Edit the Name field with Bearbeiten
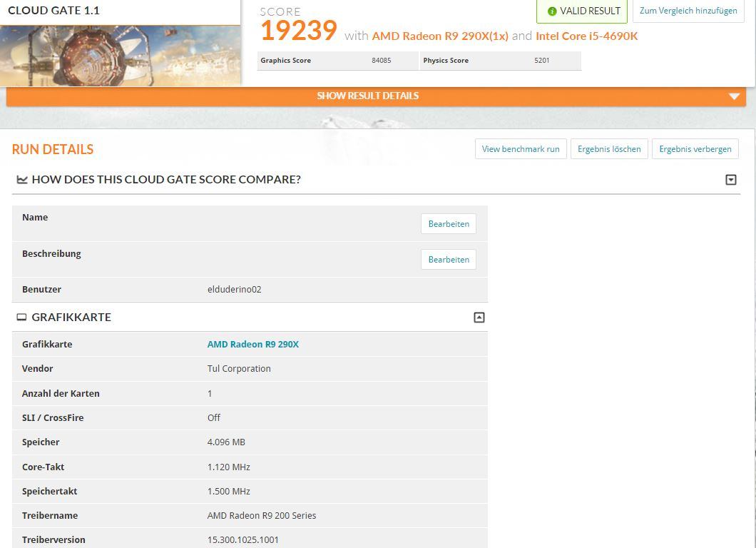This screenshot has width=756, height=548. (x=449, y=224)
